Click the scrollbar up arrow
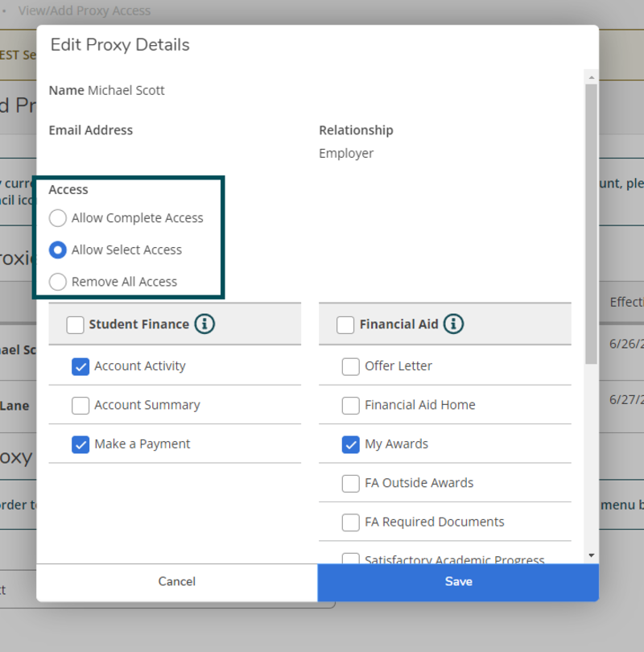The height and width of the screenshot is (652, 644). coord(590,78)
